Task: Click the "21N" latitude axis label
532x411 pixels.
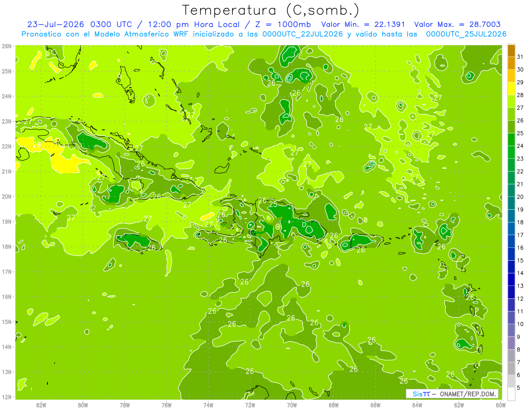Action: pos(6,171)
